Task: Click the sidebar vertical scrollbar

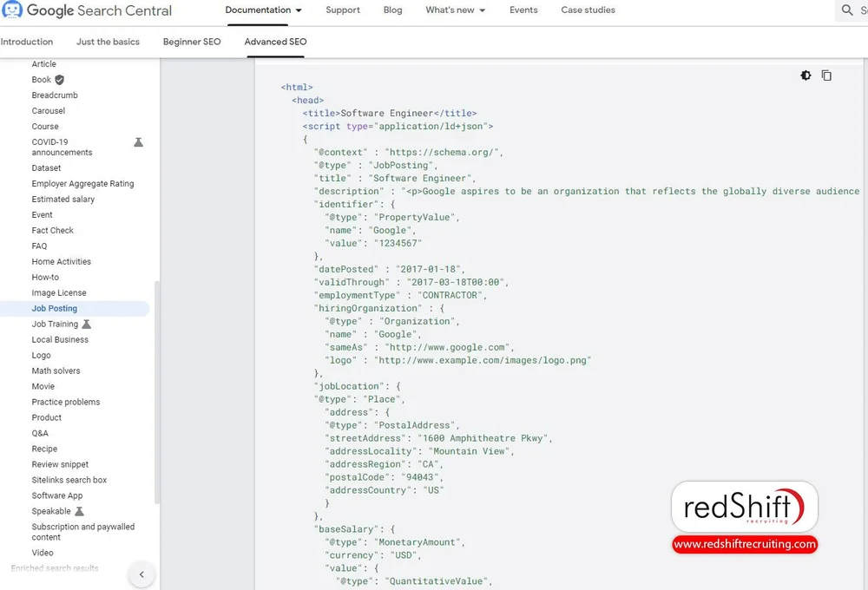Action: (156, 392)
